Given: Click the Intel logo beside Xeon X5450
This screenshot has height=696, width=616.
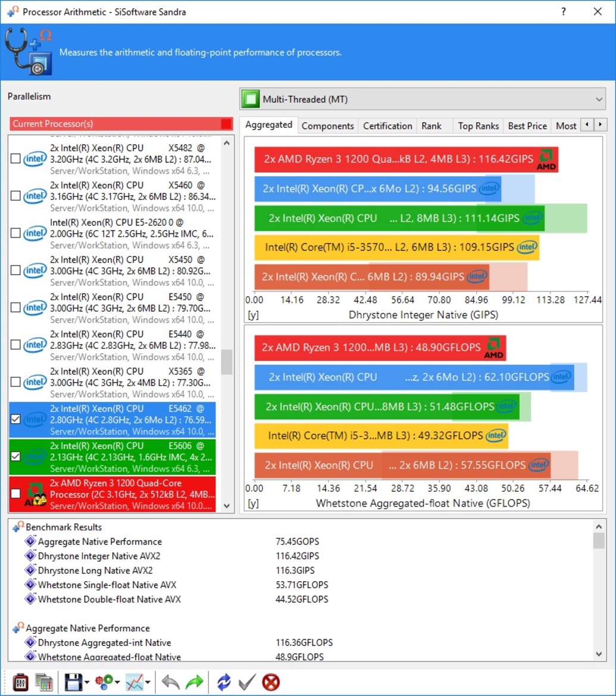Looking at the screenshot, I should click(35, 271).
